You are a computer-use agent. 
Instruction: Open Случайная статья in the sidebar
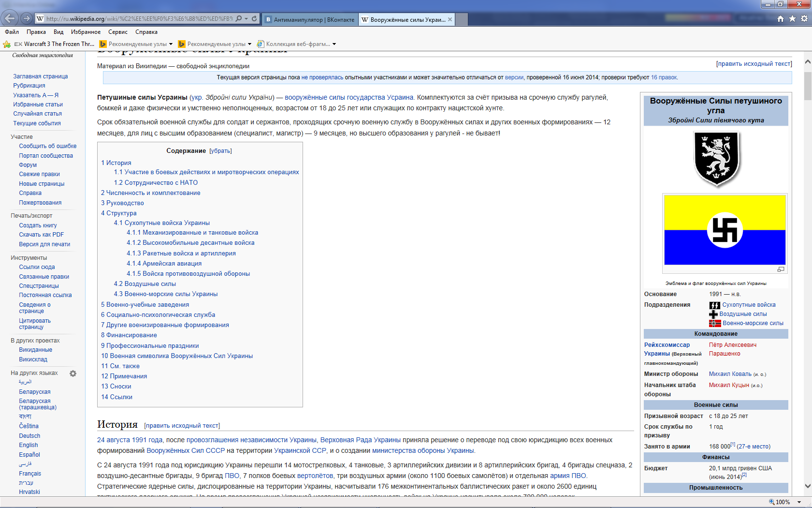[38, 114]
